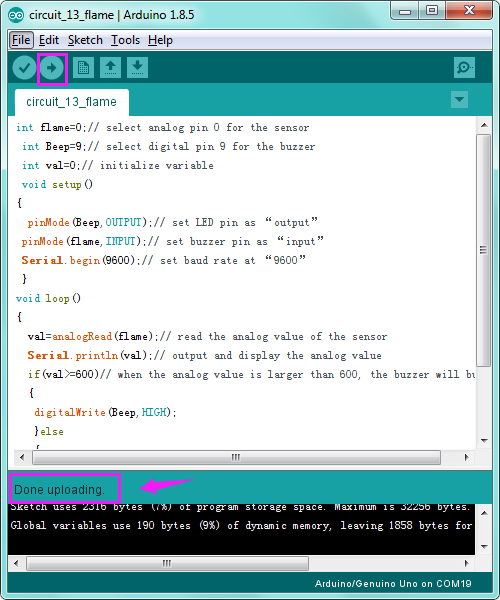Screen dimensions: 500x600
Task: Click the "int flame=0;" code line
Action: (163, 127)
